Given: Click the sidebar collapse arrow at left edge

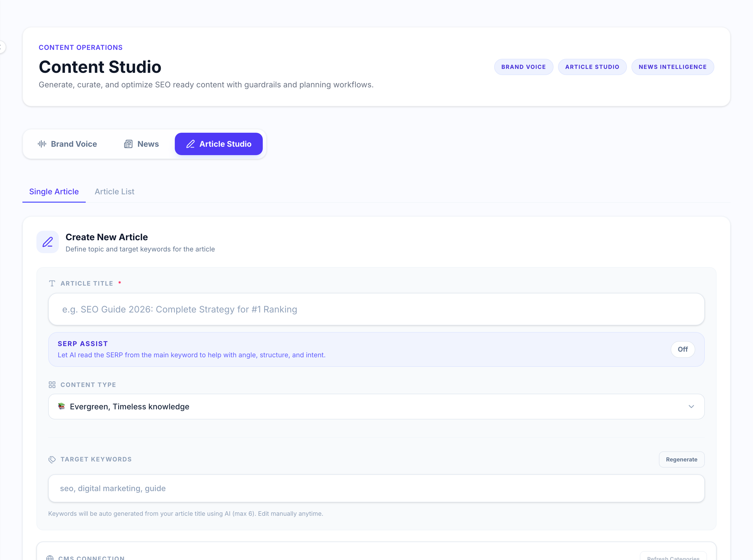Looking at the screenshot, I should (1, 47).
